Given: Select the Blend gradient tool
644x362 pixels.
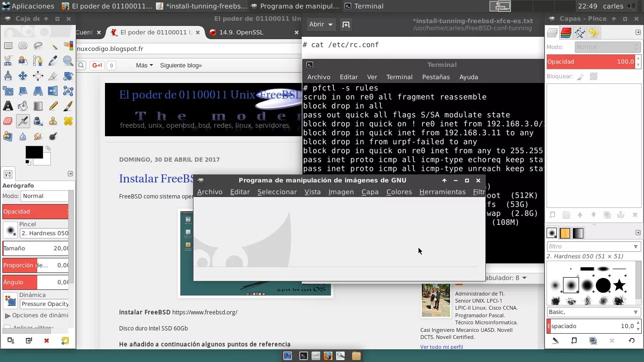Looking at the screenshot, I should click(x=38, y=106).
